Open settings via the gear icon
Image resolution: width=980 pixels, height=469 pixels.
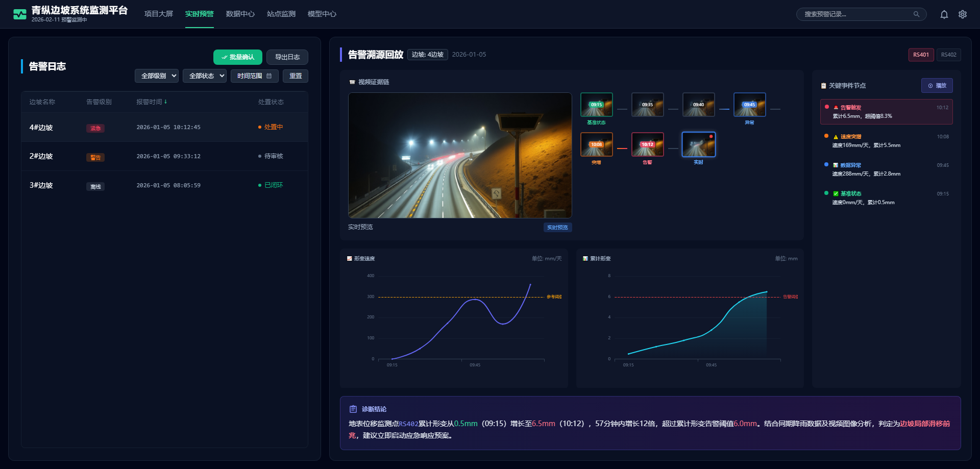click(962, 14)
